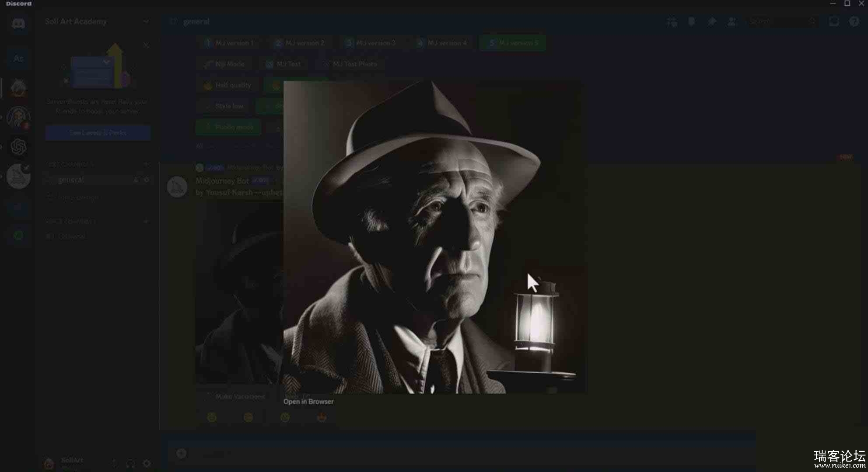Screen dimensions: 868x472
Task: Dismiss the server boost banner with X
Action: point(146,45)
